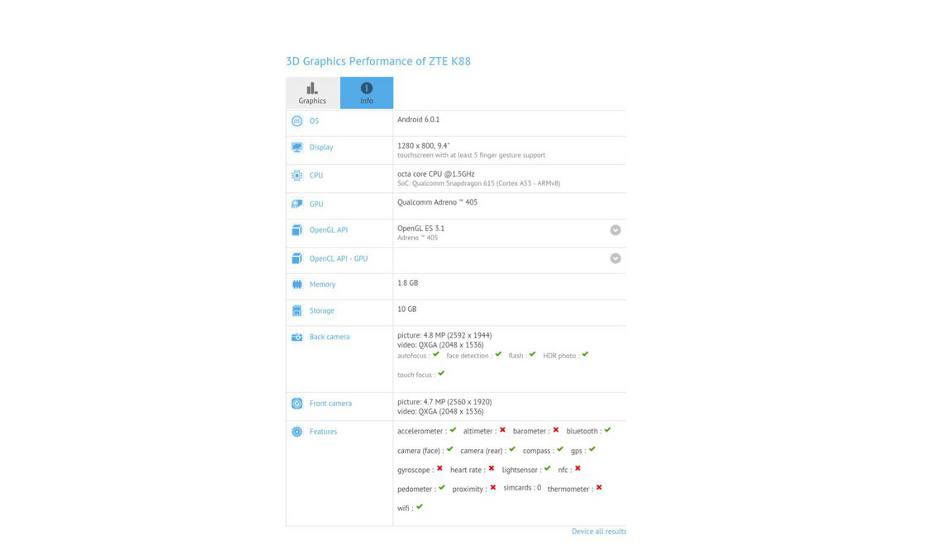Click the simcards : 0 text

tap(522, 488)
